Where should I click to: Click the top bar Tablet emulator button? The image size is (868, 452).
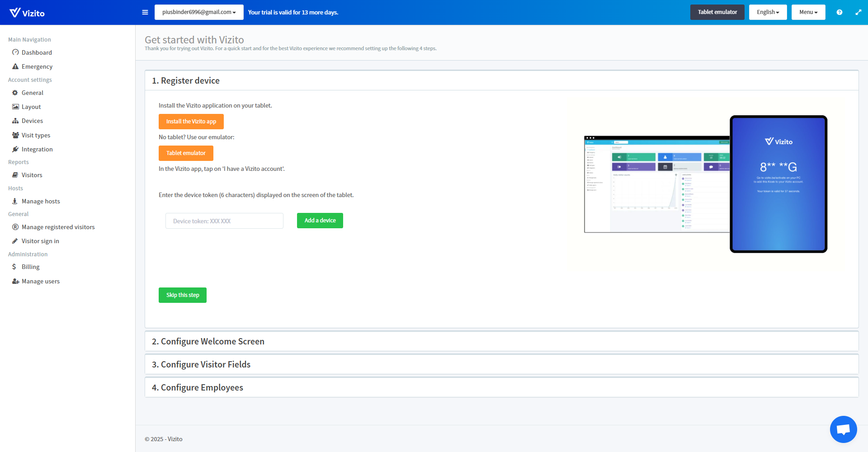coord(717,12)
